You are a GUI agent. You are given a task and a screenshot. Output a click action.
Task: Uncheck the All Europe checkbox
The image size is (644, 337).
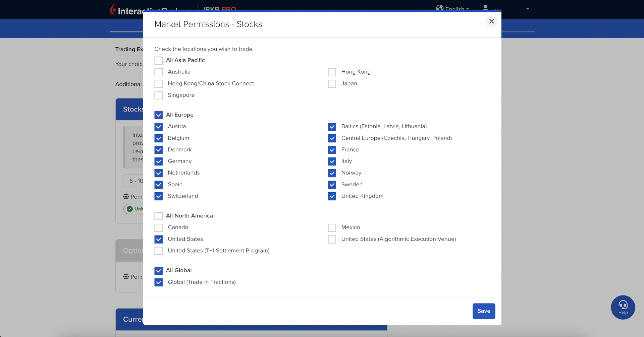pyautogui.click(x=159, y=115)
